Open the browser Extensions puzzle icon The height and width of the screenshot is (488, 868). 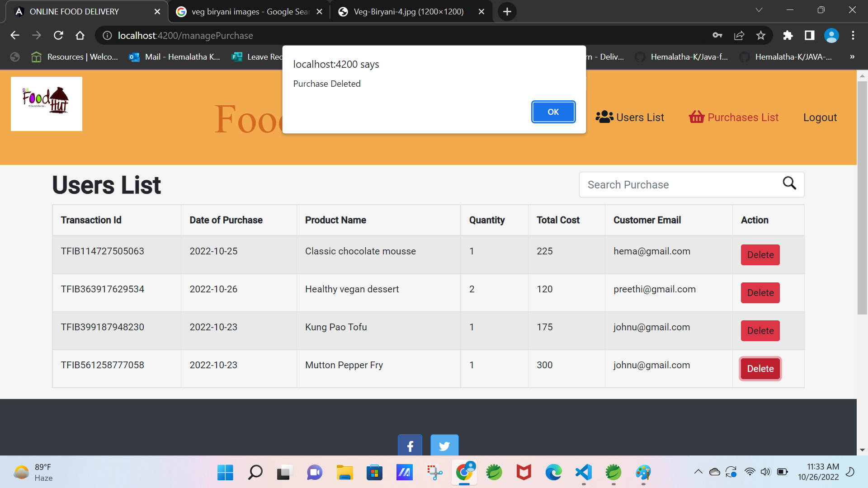[x=788, y=35]
